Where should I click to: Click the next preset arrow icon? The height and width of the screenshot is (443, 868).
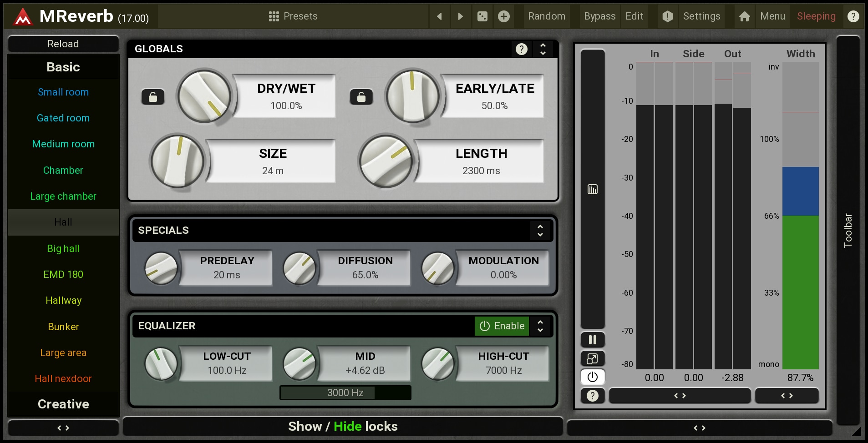[x=460, y=16]
